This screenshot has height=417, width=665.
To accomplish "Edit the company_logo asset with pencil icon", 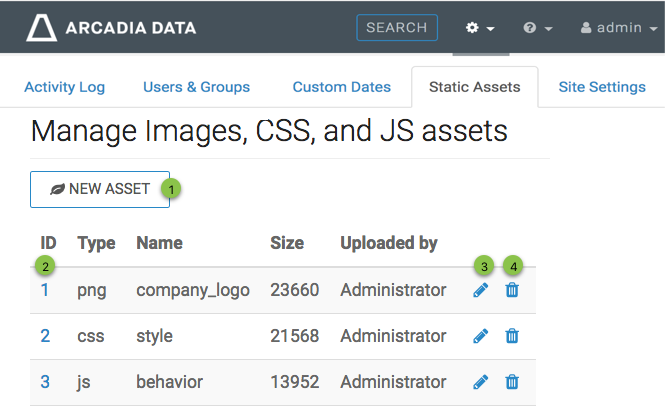I will [x=481, y=290].
